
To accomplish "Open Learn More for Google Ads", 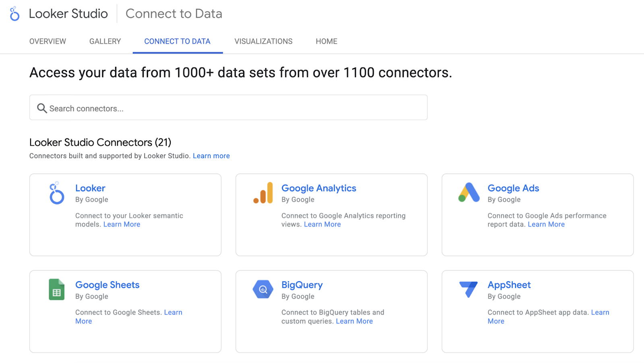I will coord(546,224).
